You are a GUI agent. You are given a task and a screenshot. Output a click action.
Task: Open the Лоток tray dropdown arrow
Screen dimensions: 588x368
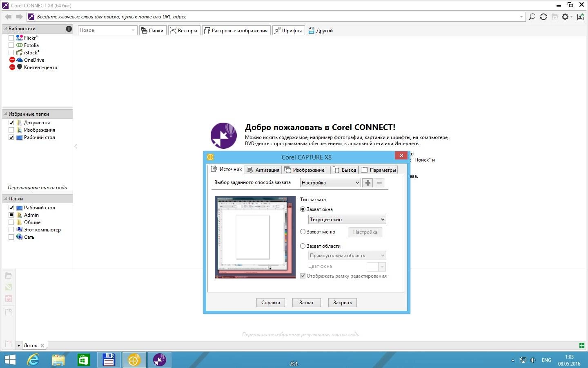(x=19, y=346)
